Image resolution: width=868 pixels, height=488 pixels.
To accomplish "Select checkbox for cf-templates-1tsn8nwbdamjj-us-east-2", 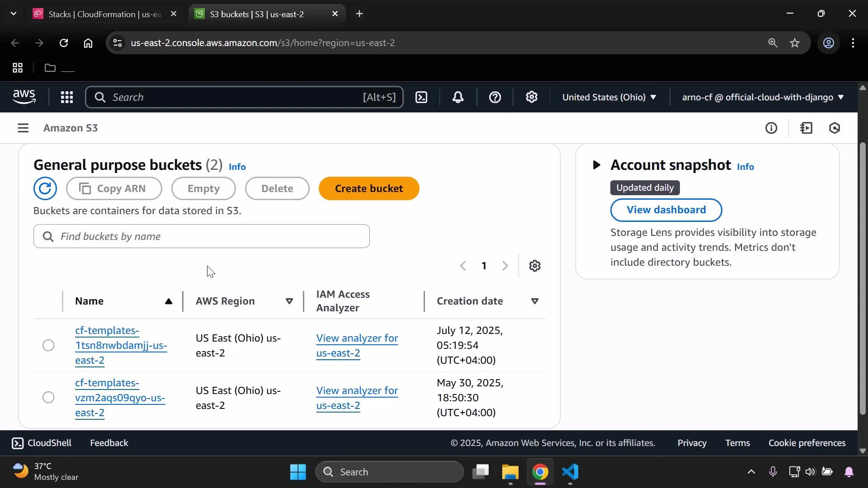I will point(47,345).
